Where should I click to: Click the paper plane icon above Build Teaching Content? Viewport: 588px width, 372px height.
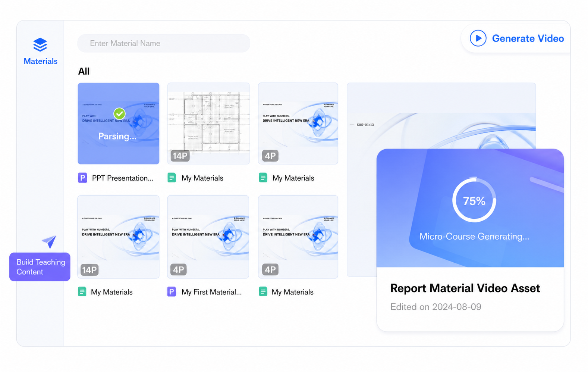point(49,242)
